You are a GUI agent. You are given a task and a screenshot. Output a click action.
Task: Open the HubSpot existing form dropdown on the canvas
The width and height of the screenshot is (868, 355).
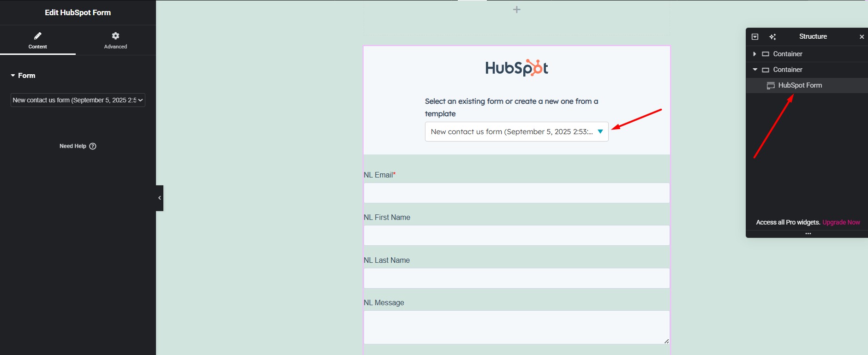[516, 132]
